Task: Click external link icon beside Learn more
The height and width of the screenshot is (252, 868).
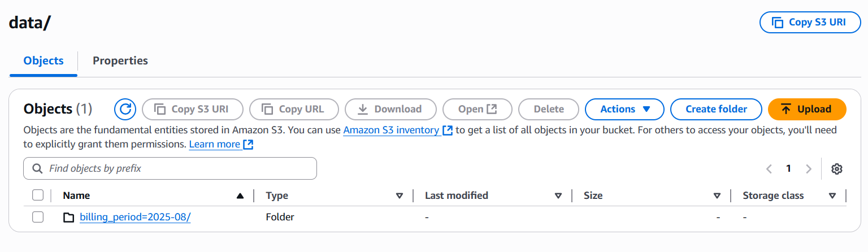Action: tap(248, 145)
